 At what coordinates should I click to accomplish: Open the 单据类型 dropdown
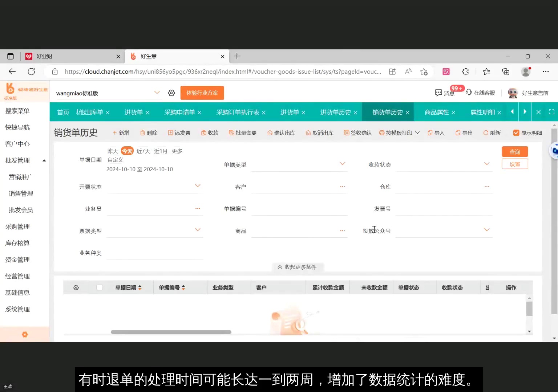coord(342,164)
